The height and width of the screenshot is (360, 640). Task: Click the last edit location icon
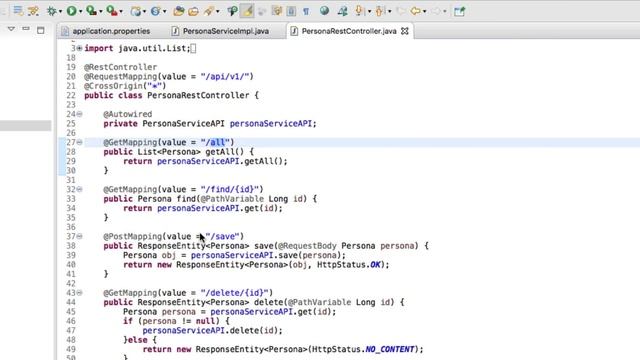[401, 11]
